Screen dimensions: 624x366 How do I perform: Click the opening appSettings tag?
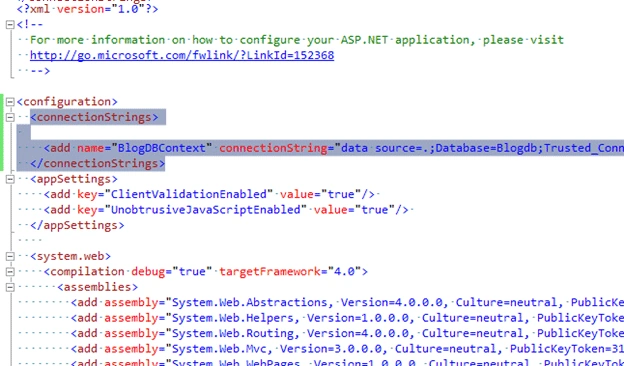[x=74, y=179]
